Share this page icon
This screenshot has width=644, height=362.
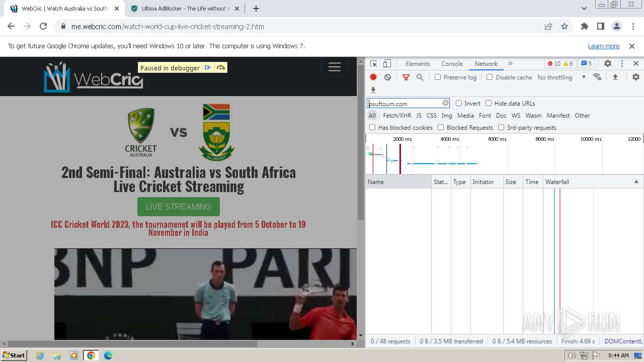(548, 27)
